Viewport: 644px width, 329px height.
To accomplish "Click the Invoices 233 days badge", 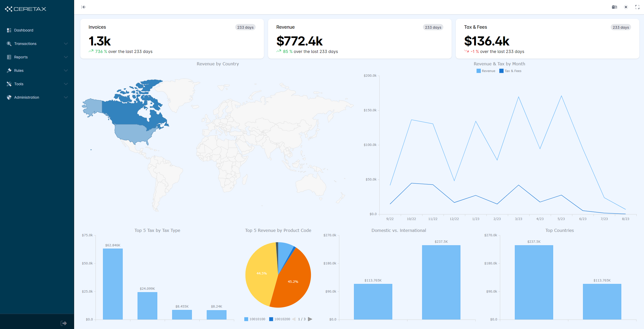I will pos(245,27).
